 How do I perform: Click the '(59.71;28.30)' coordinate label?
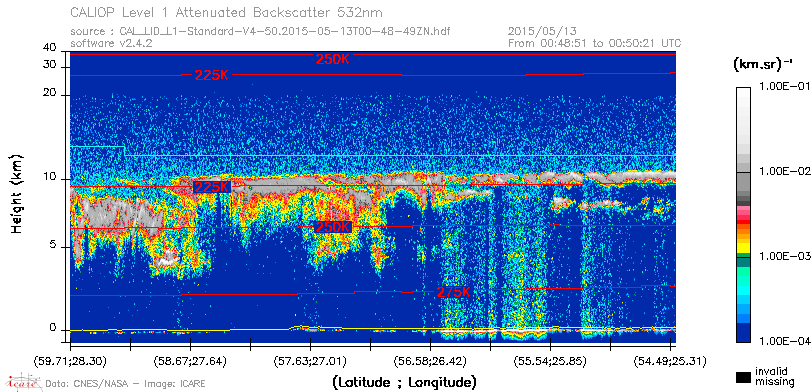71,361
